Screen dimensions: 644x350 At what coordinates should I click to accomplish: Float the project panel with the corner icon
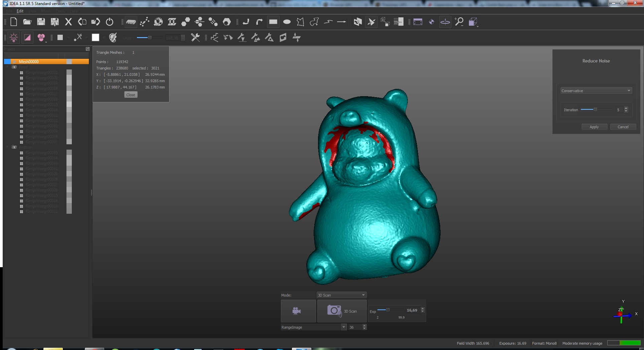click(x=88, y=49)
